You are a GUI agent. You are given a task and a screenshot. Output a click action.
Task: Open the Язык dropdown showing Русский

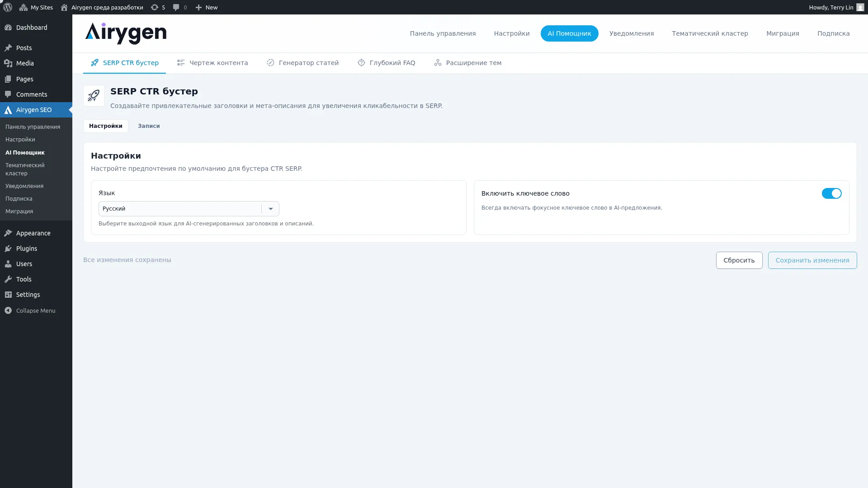click(189, 209)
